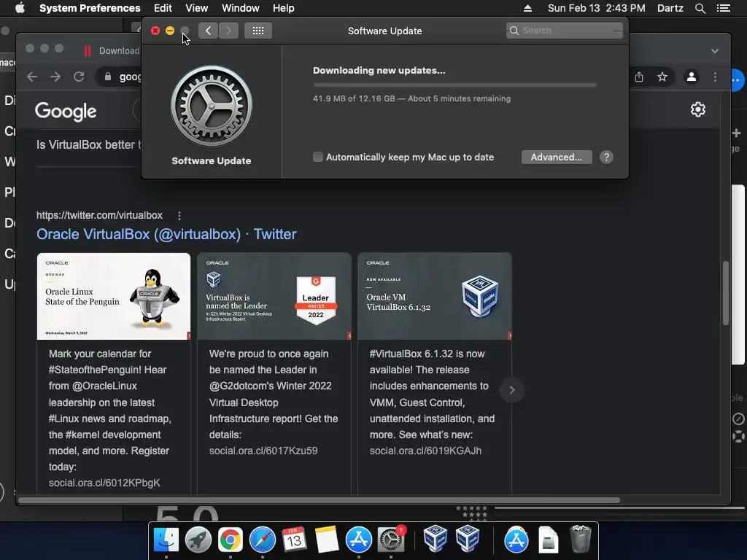
Task: Click the date and time in menu bar
Action: (597, 8)
